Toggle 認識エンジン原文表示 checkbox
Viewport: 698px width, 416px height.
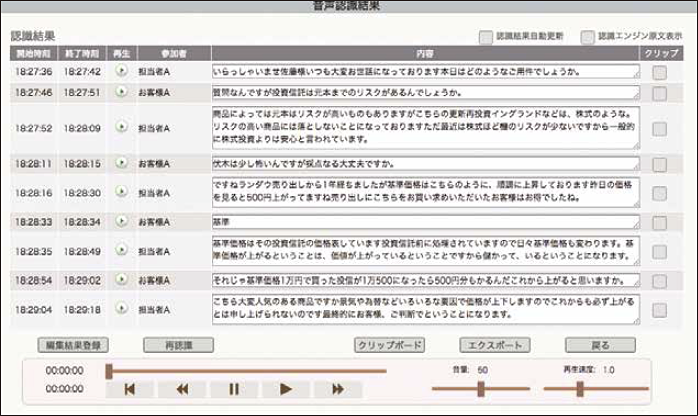coord(587,37)
